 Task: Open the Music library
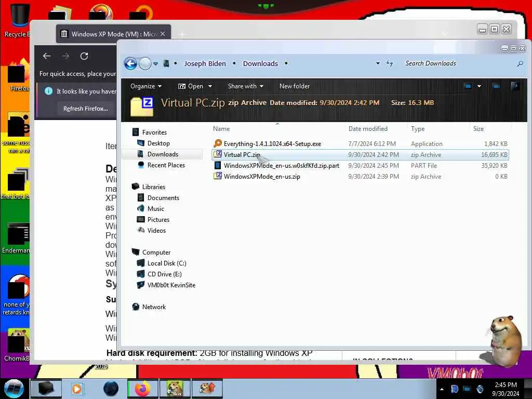point(156,209)
